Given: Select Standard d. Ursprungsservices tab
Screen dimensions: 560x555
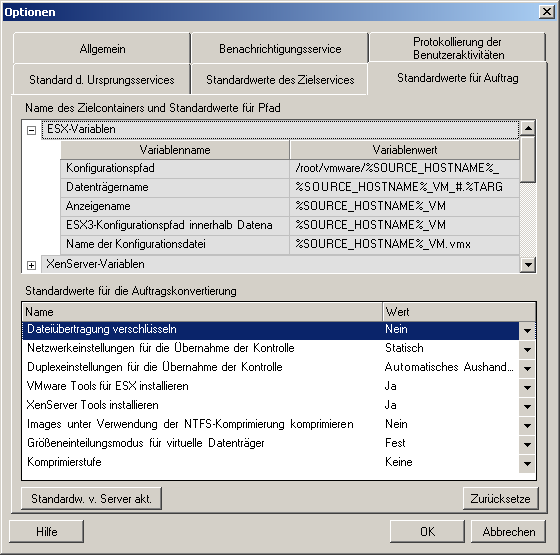Looking at the screenshot, I should coord(102,80).
